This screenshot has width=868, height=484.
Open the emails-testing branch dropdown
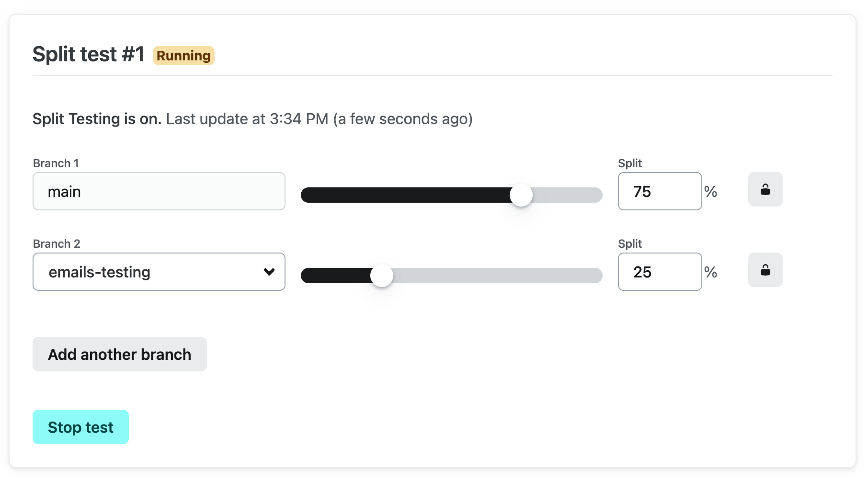point(159,272)
